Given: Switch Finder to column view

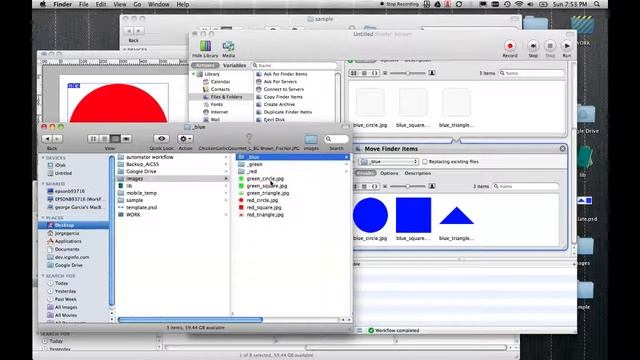Looking at the screenshot, I should pyautogui.click(x=115, y=139).
